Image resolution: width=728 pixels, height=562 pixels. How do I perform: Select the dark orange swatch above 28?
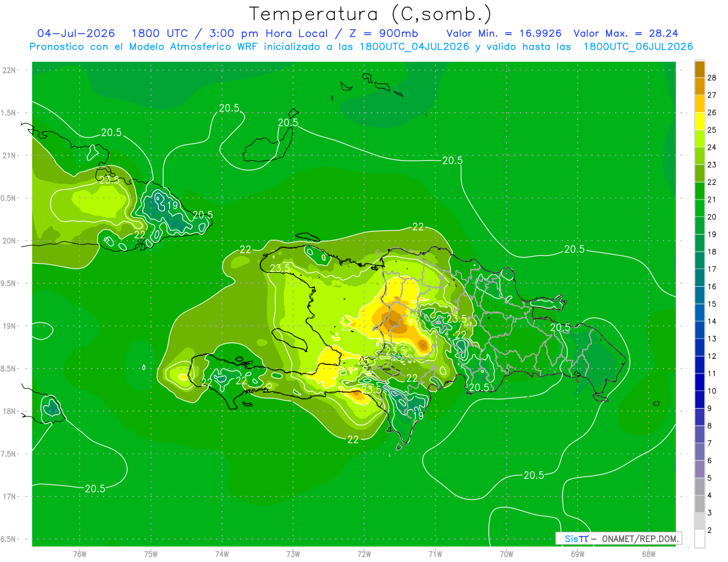coord(699,69)
